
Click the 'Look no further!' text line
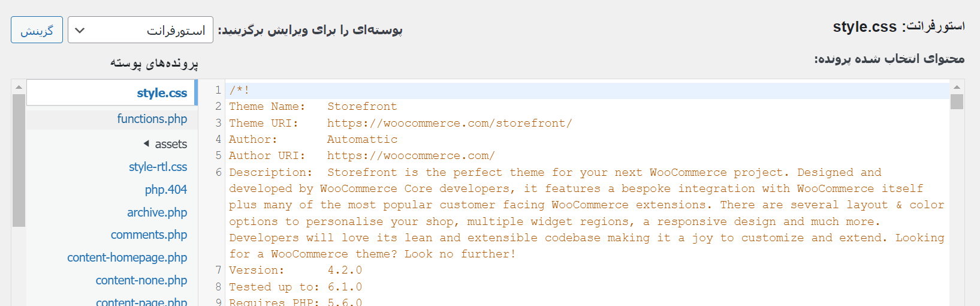pos(372,254)
